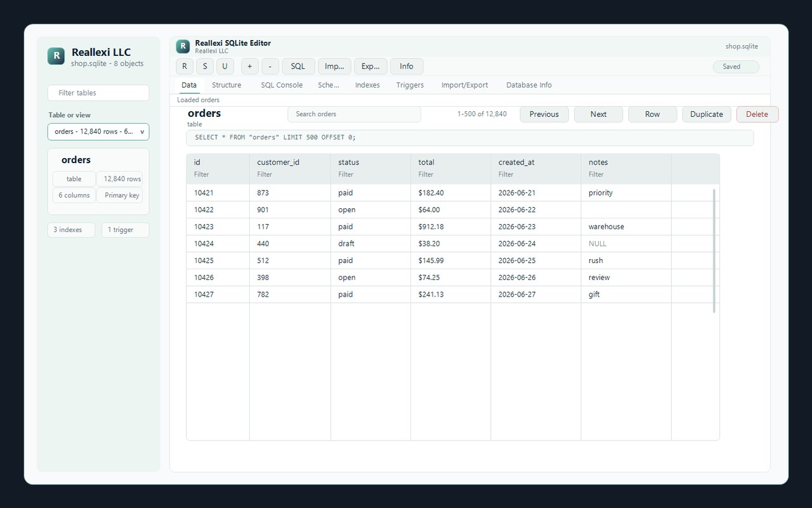The width and height of the screenshot is (812, 508).
Task: Click the R toolbar button
Action: pos(185,66)
